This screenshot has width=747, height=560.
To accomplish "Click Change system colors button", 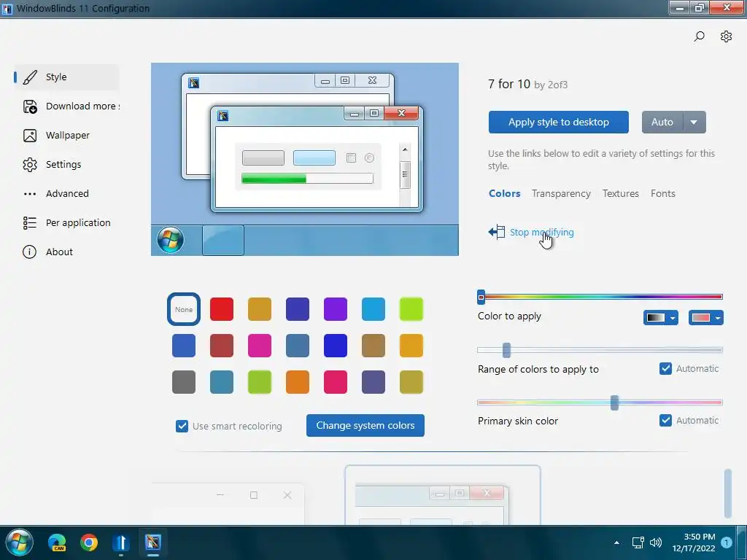I will click(365, 425).
